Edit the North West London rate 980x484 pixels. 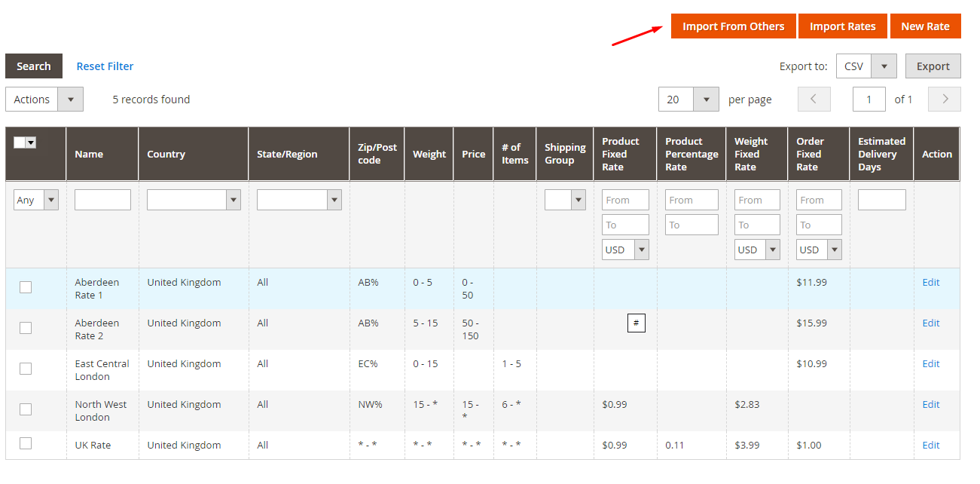931,405
